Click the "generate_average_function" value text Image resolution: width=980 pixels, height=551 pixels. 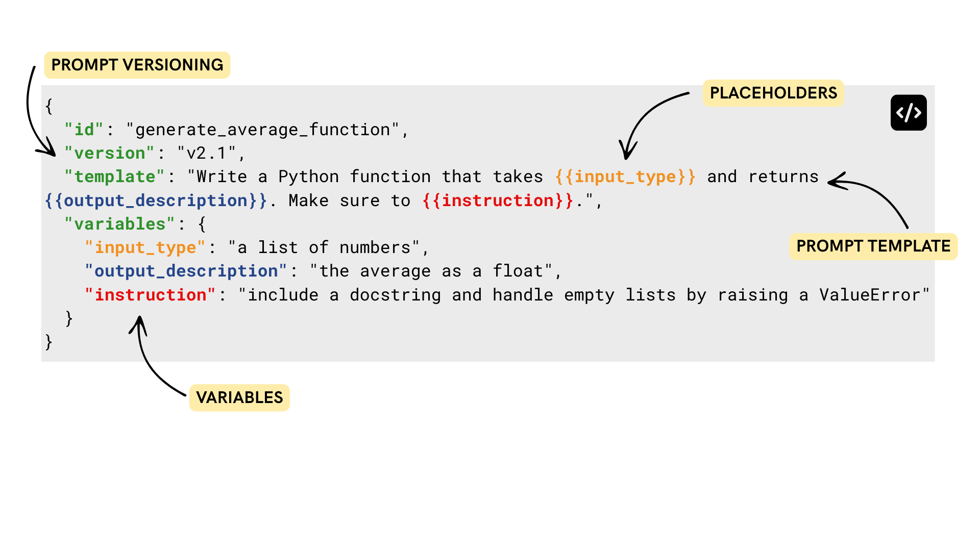[x=262, y=130]
